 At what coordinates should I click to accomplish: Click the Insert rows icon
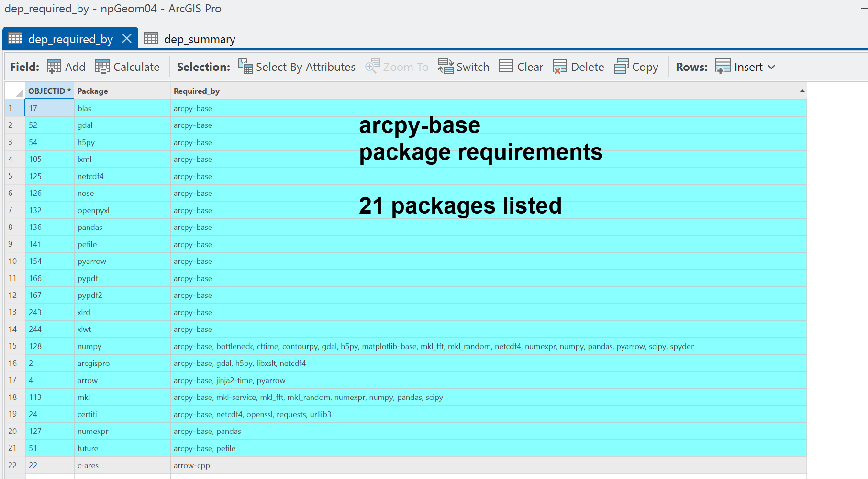[x=723, y=67]
